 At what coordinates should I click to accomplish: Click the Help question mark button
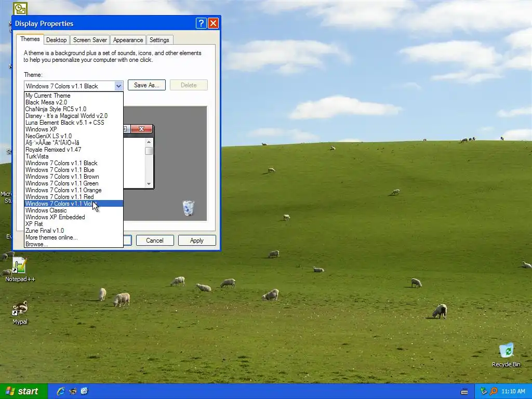201,23
